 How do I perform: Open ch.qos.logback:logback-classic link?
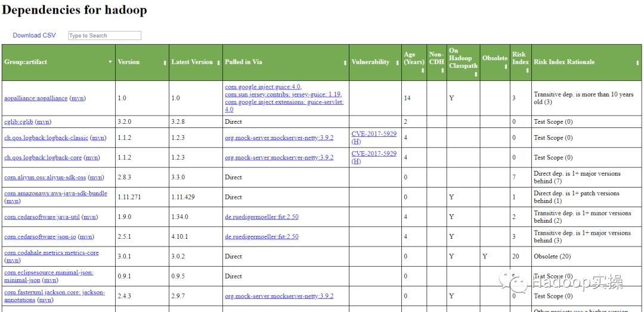point(46,138)
